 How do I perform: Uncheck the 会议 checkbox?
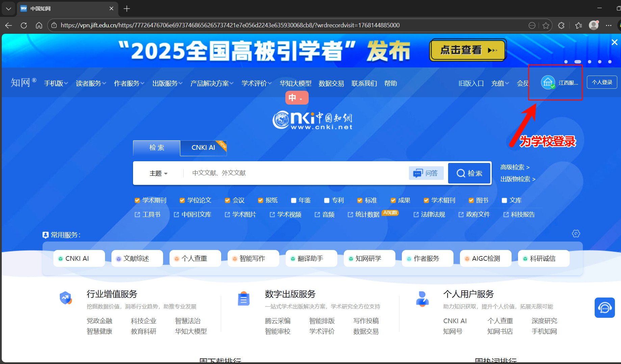coord(227,200)
